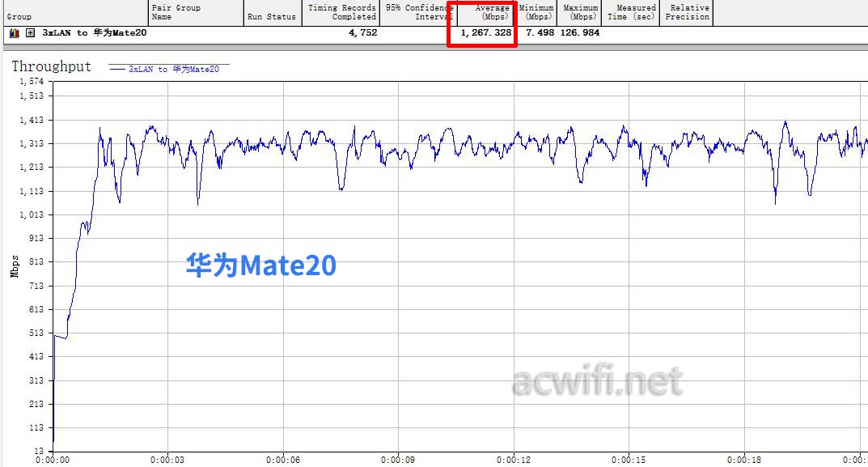Click the 1,113 y-axis value
Image resolution: width=868 pixels, height=467 pixels.
[32, 192]
